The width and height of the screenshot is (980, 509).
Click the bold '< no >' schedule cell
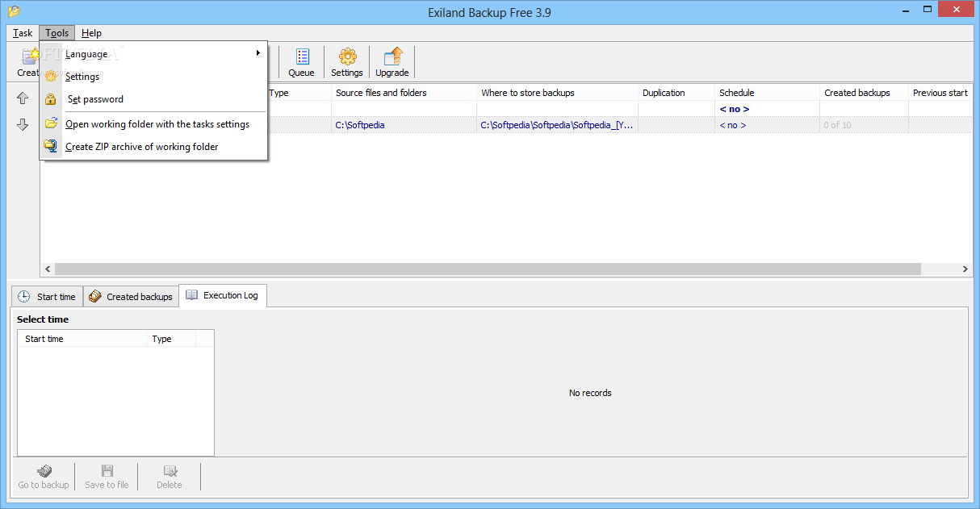767,109
